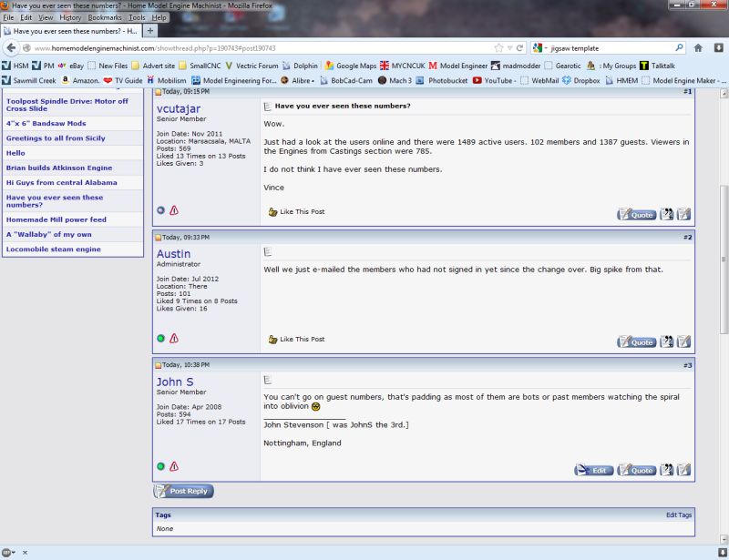Multi-quote John S's post icon

(667, 470)
